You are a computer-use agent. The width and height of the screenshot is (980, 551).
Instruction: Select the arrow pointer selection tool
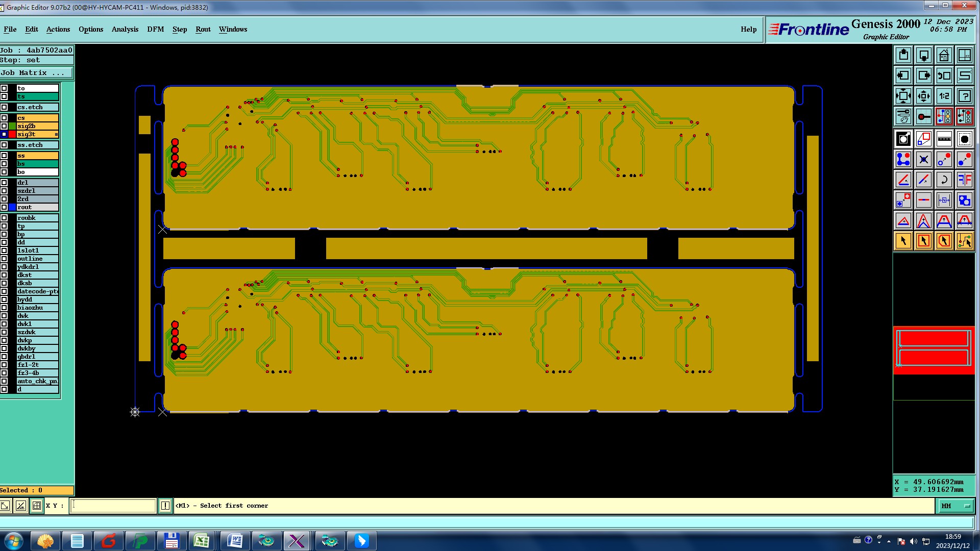coord(903,241)
